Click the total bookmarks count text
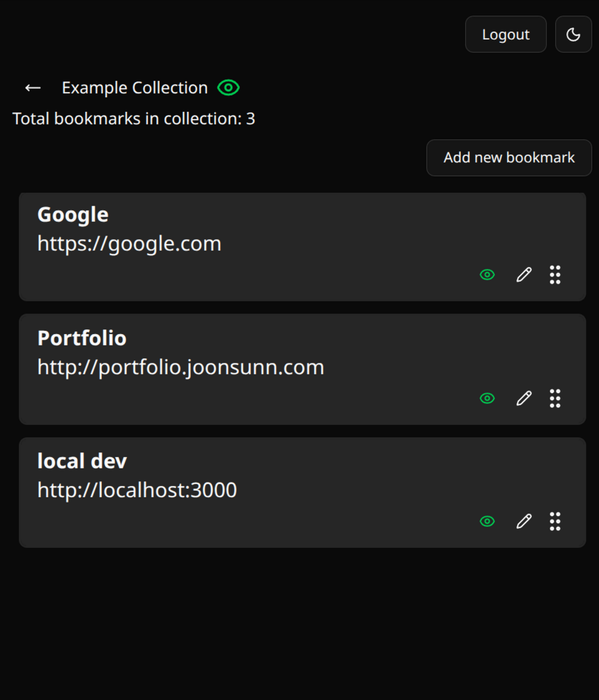This screenshot has width=599, height=700. [133, 118]
